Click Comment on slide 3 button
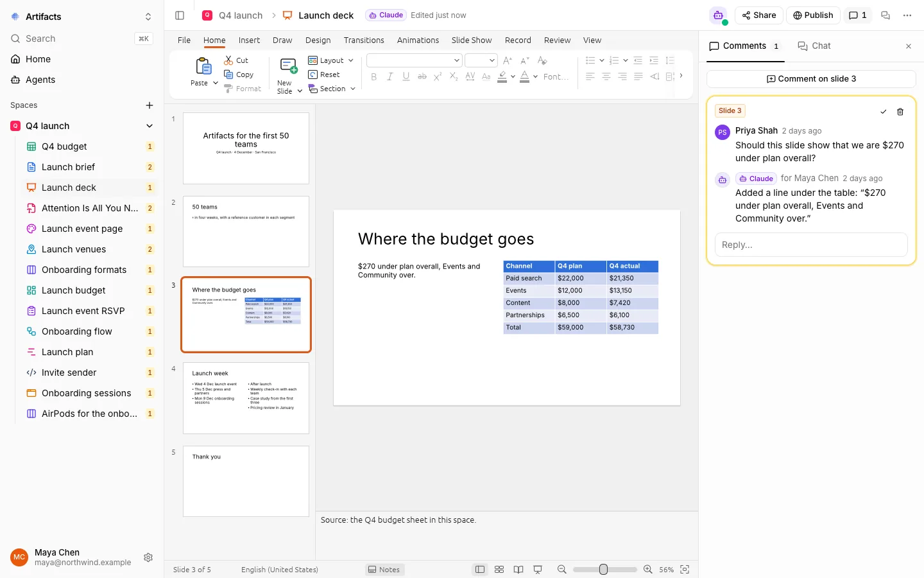 [811, 79]
